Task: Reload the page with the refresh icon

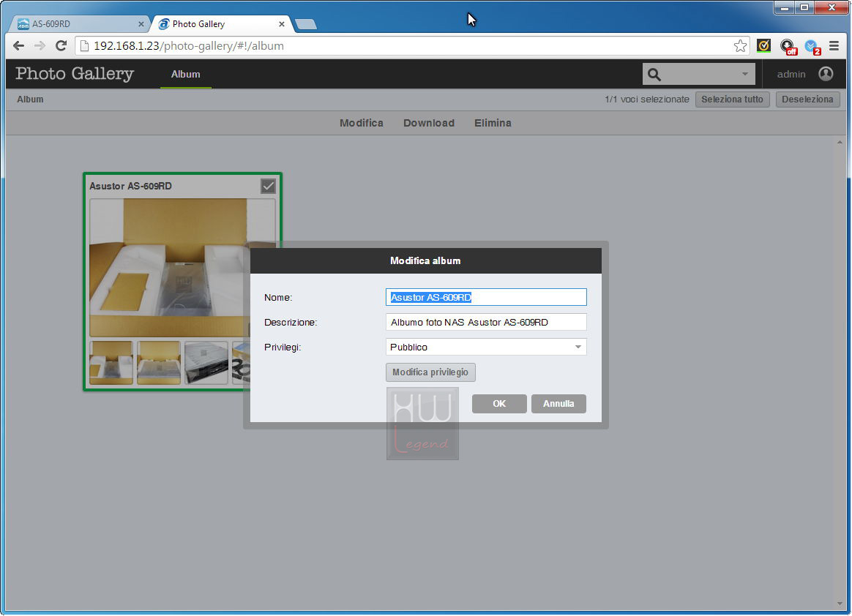Action: [61, 45]
